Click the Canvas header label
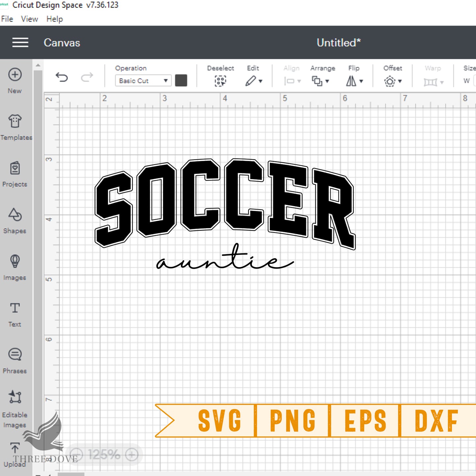476x476 pixels. [x=62, y=43]
